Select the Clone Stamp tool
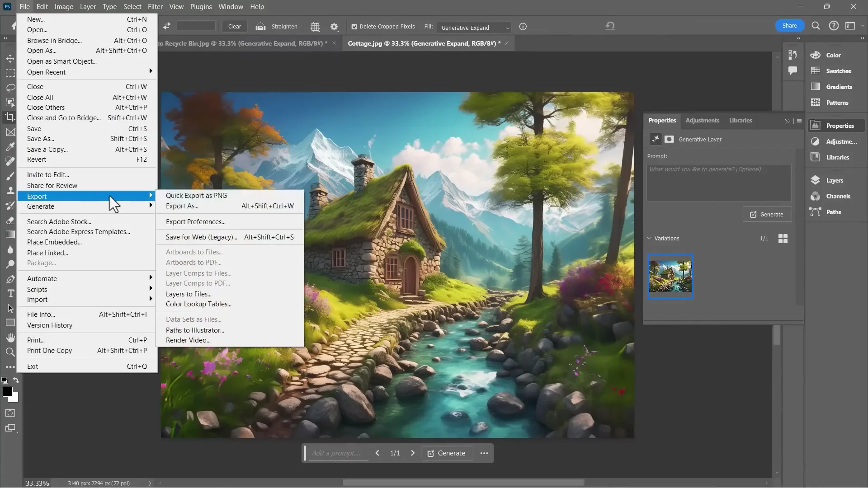 [x=10, y=191]
